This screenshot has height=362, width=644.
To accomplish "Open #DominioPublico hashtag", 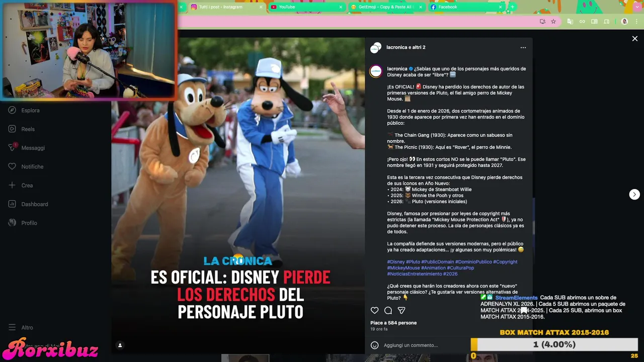I will point(473,262).
